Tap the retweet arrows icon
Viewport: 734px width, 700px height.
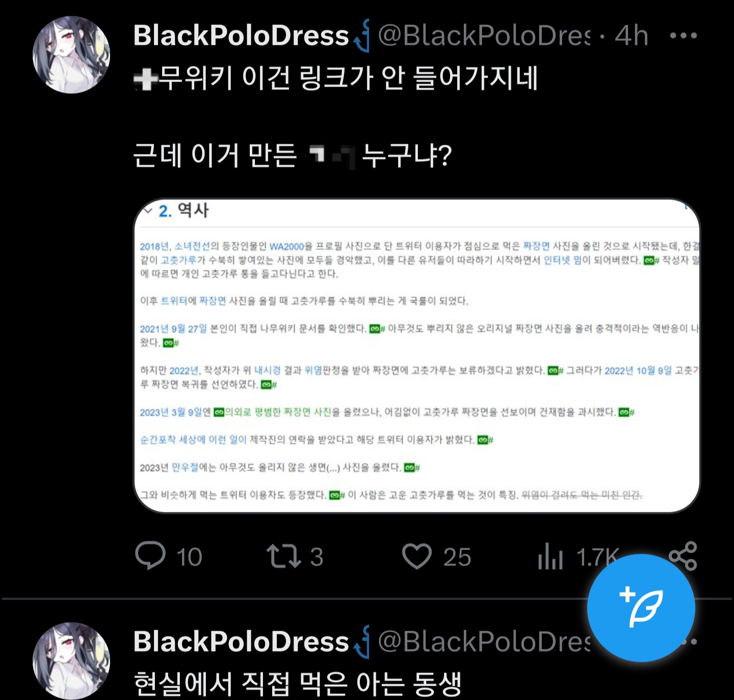[284, 556]
